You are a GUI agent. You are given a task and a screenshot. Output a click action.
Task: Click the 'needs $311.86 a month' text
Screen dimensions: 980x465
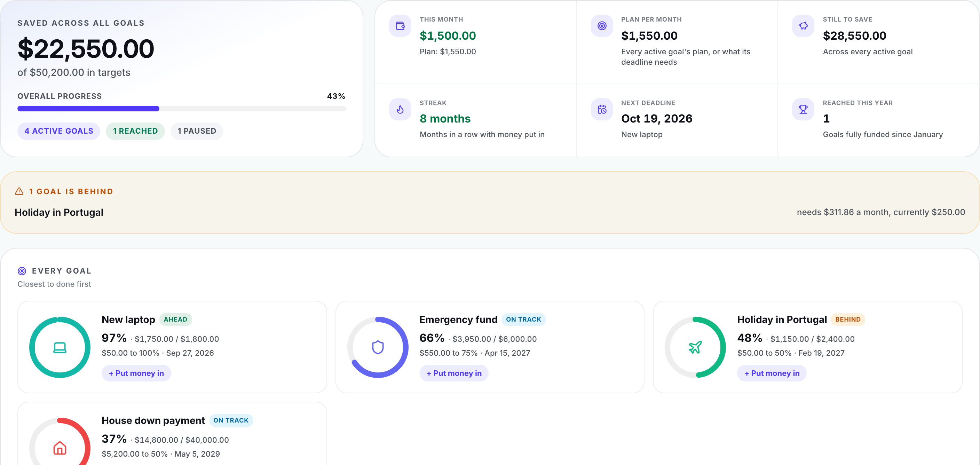click(x=844, y=212)
